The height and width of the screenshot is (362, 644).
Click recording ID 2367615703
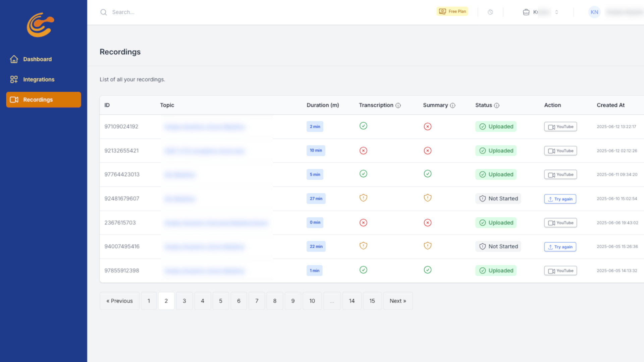120,223
